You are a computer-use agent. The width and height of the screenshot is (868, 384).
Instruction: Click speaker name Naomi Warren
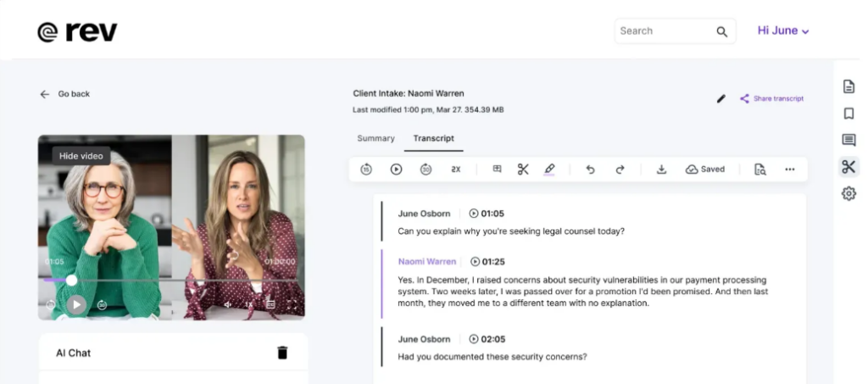(427, 261)
